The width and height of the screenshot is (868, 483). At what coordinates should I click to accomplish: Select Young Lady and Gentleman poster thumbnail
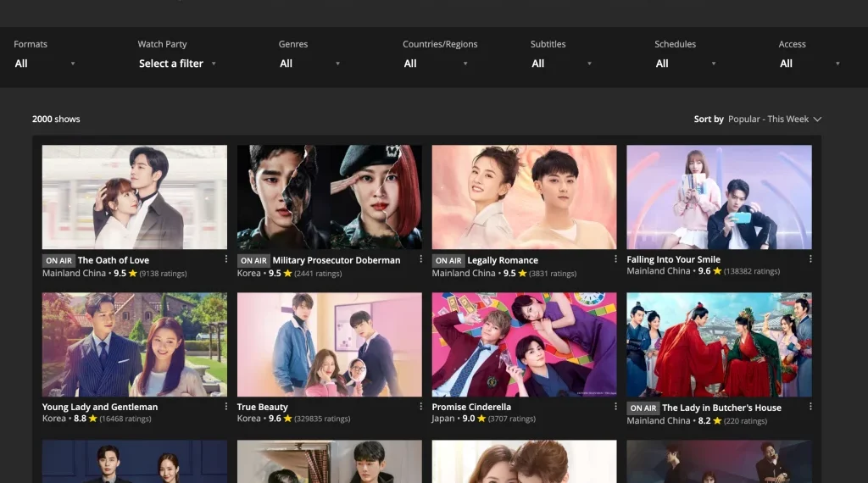coord(135,344)
